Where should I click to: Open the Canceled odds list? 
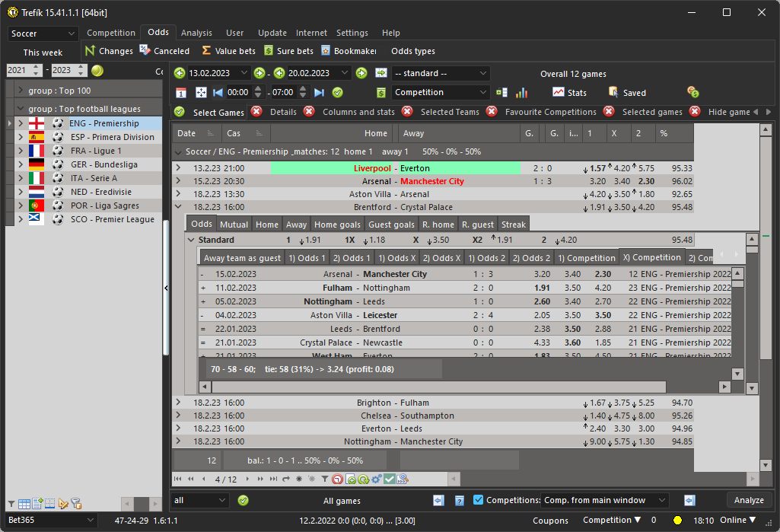pyautogui.click(x=164, y=51)
